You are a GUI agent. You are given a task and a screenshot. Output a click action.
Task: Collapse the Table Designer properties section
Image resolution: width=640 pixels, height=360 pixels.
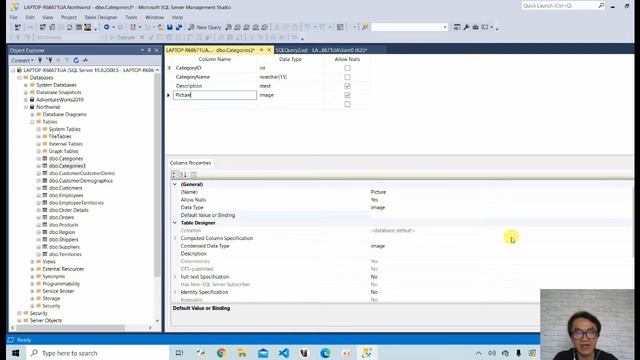coord(175,223)
